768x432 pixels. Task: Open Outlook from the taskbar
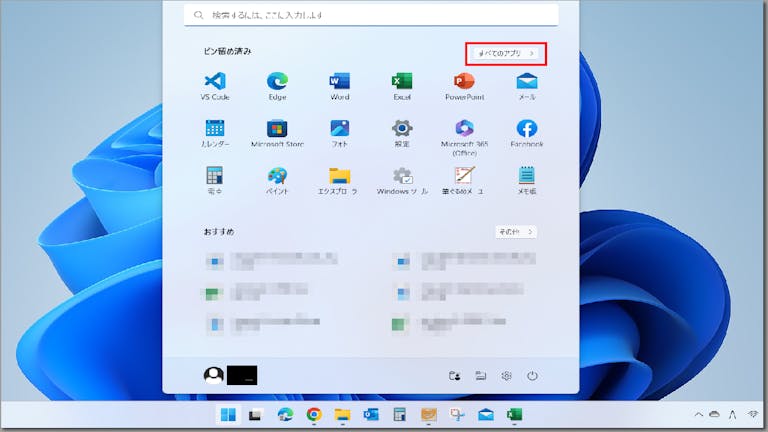coord(371,415)
